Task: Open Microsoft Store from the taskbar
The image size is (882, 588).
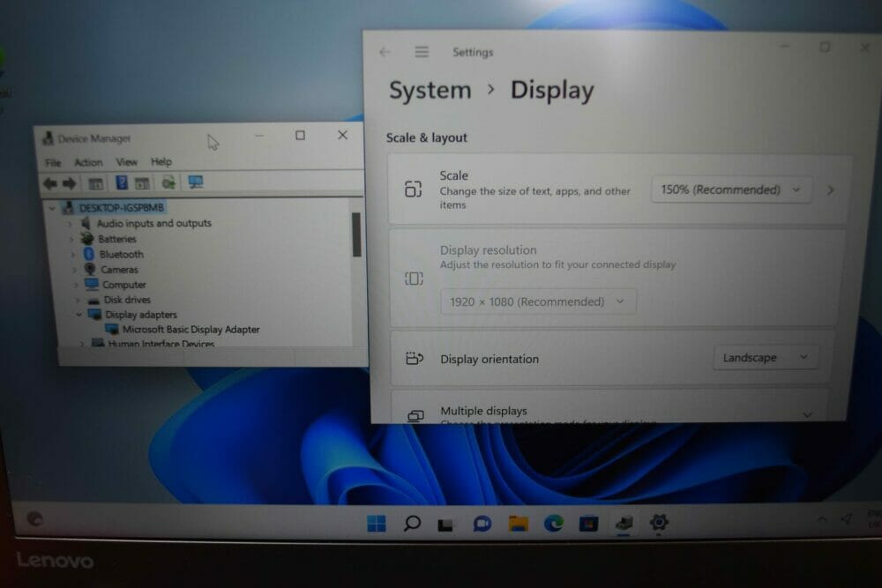Action: pyautogui.click(x=589, y=524)
